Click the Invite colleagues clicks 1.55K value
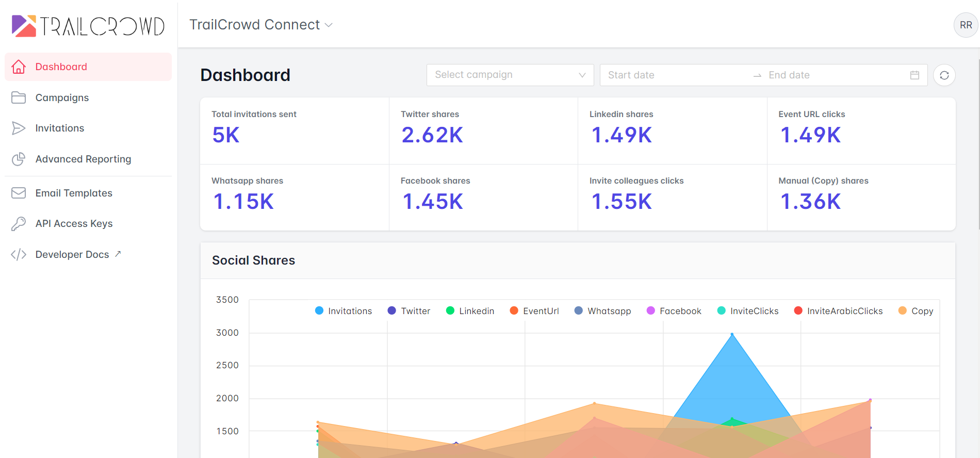This screenshot has height=458, width=980. (622, 202)
